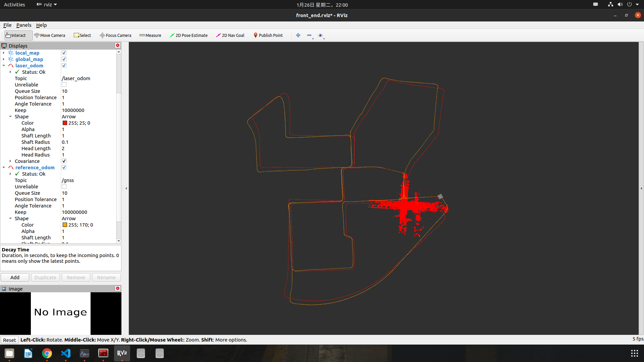The height and width of the screenshot is (362, 644).
Task: Choose the Focus Camera tool
Action: tap(115, 35)
